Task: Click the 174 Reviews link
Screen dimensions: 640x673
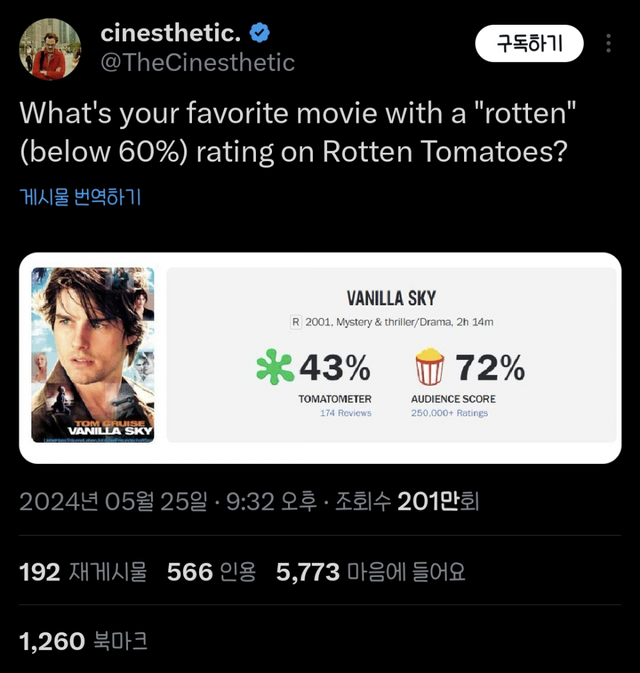Action: (x=345, y=413)
